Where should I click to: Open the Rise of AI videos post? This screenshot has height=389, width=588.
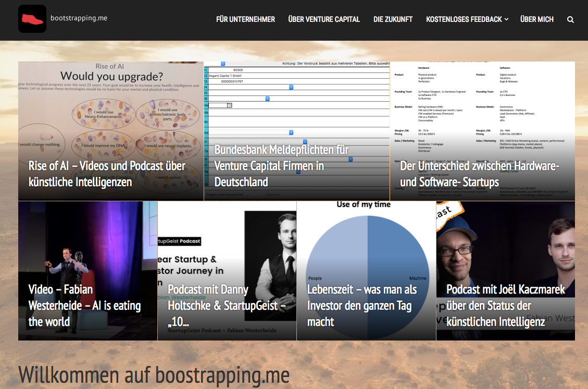[x=107, y=174]
